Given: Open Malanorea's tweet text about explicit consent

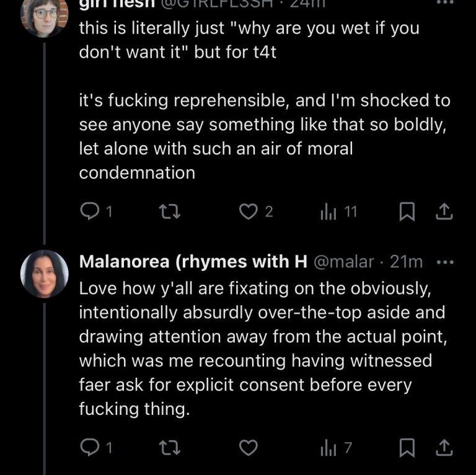Looking at the screenshot, I should pos(255,349).
